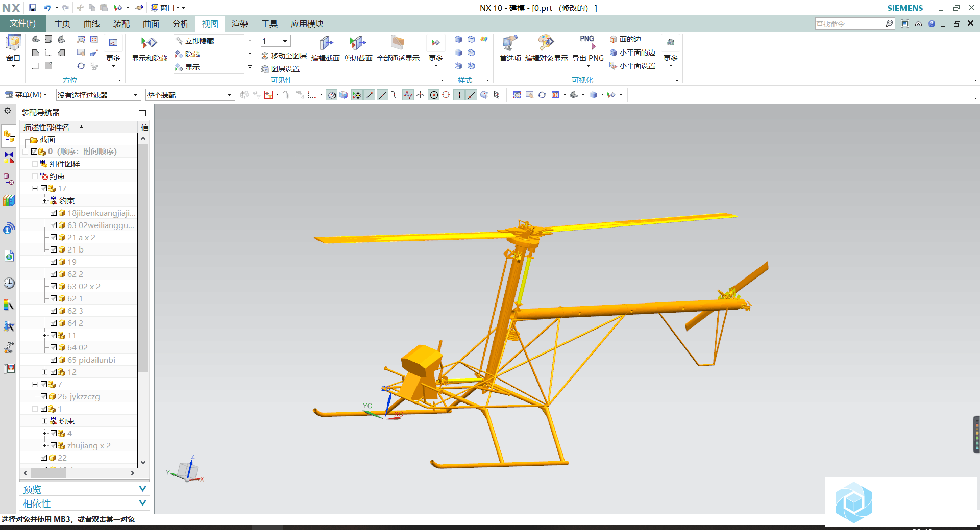Expand subassembly 11 in navigator
Screen dimensions: 980x530
(x=45, y=335)
